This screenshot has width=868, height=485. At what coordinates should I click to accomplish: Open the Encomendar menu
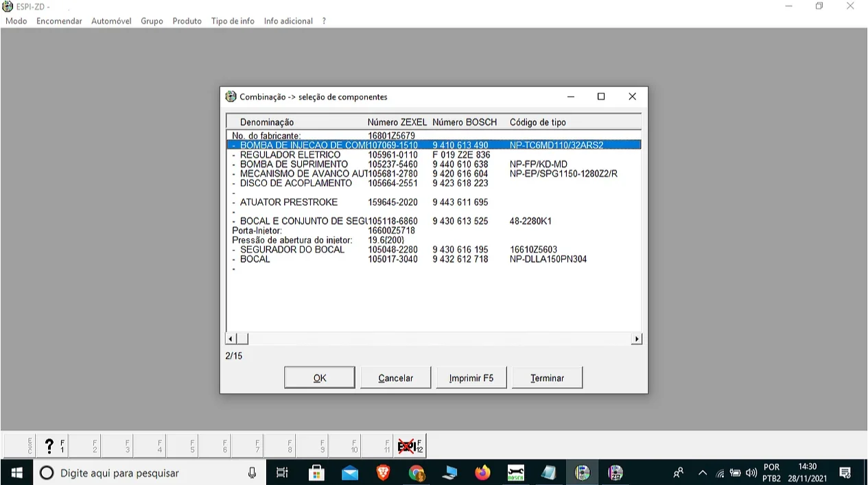pyautogui.click(x=59, y=21)
